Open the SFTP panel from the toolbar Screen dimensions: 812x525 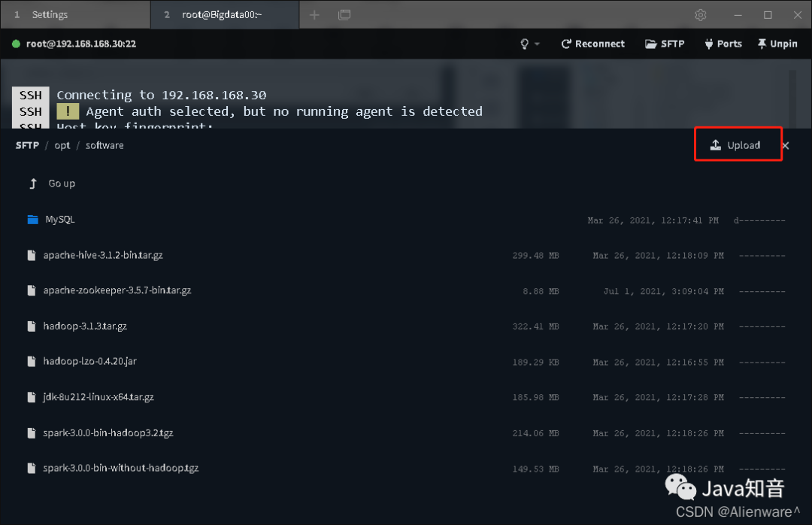(665, 44)
